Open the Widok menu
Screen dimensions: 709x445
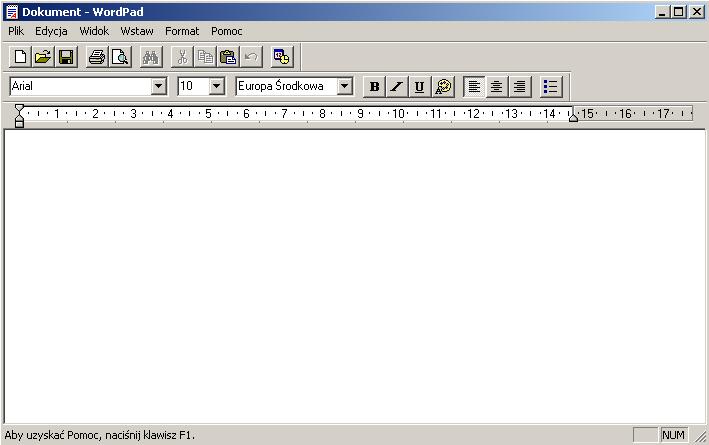pos(94,31)
